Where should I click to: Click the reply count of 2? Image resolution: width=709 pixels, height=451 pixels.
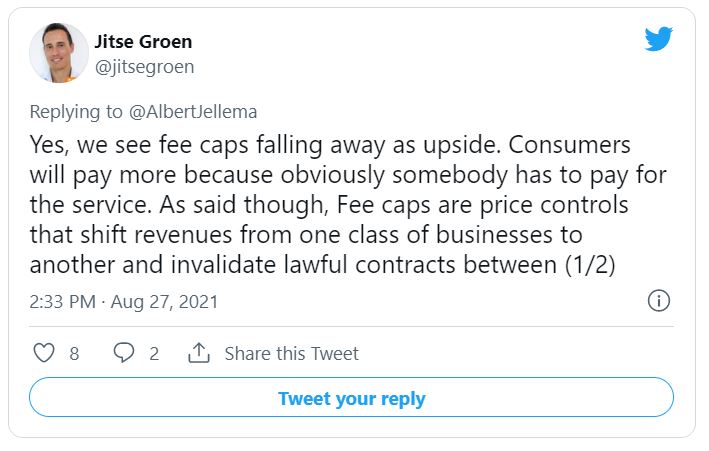154,354
